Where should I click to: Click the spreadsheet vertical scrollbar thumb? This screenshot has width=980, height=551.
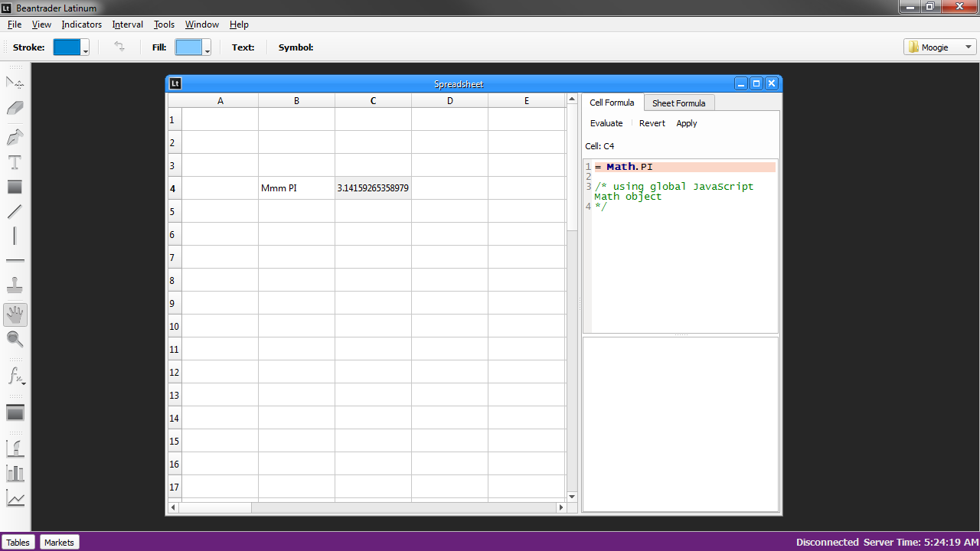pyautogui.click(x=572, y=167)
